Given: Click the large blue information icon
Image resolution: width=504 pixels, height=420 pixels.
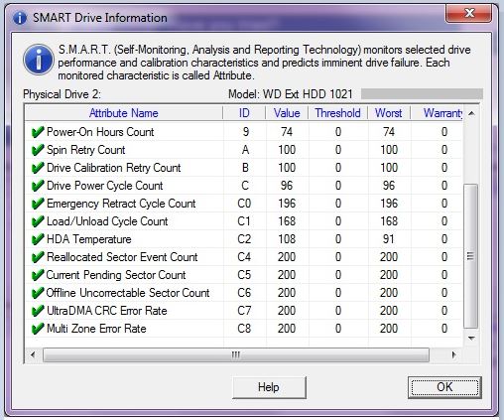Looking at the screenshot, I should tap(39, 60).
